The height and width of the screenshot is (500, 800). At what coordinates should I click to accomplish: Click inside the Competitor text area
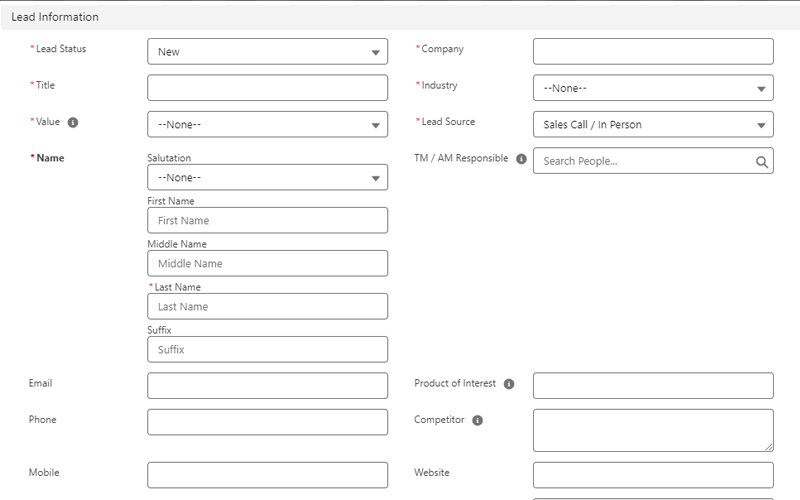tap(653, 430)
